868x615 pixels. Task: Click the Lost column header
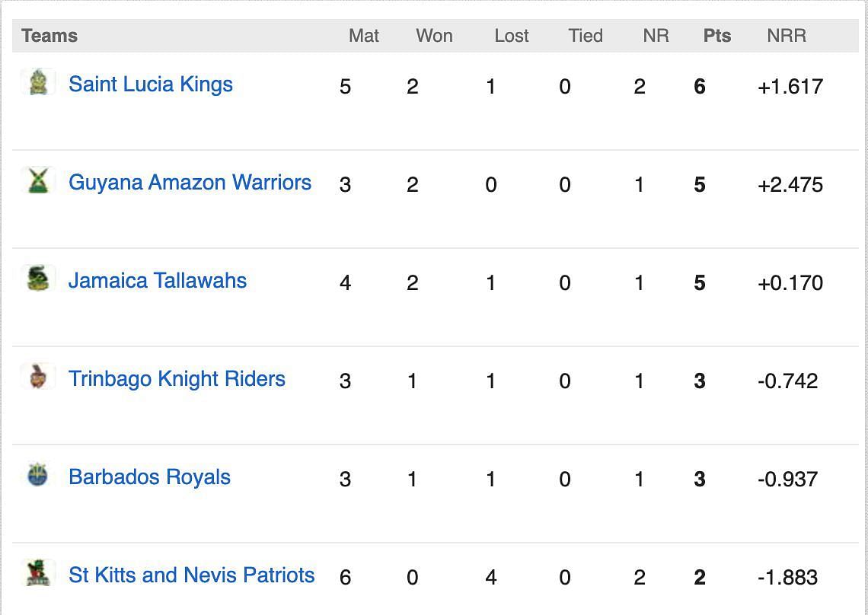[512, 36]
